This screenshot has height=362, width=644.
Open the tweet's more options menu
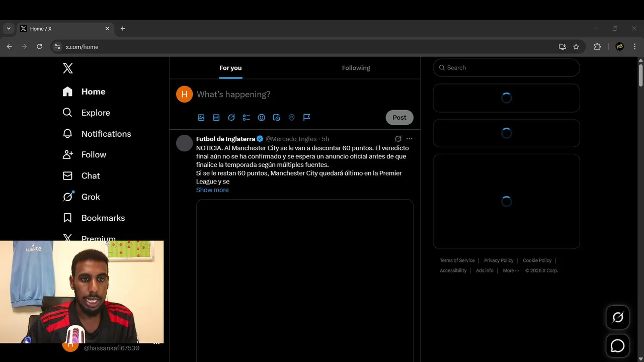[410, 139]
